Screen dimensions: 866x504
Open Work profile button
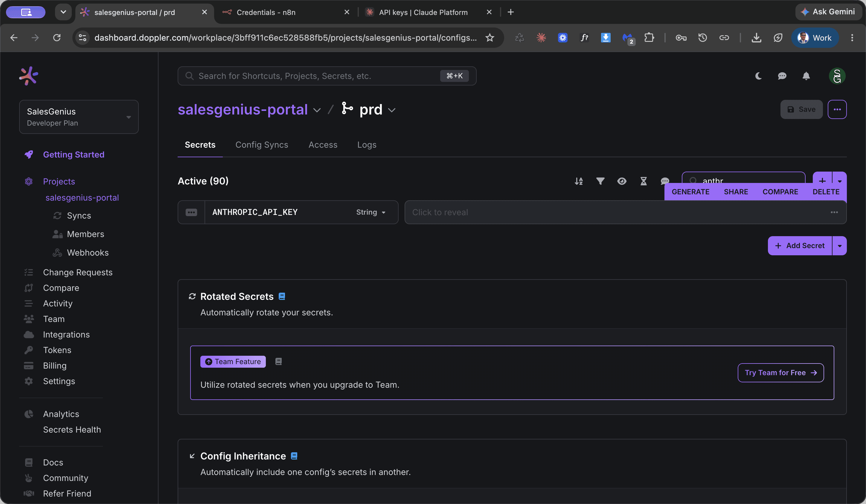(x=815, y=38)
